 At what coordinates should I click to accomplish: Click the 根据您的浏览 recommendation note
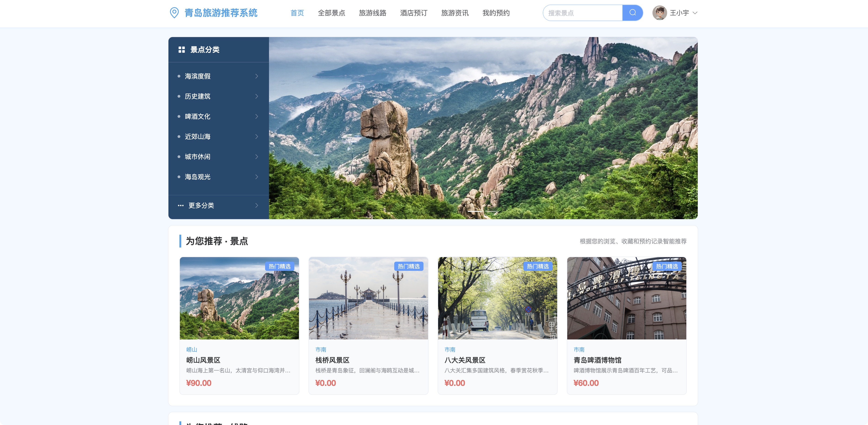[x=633, y=242]
